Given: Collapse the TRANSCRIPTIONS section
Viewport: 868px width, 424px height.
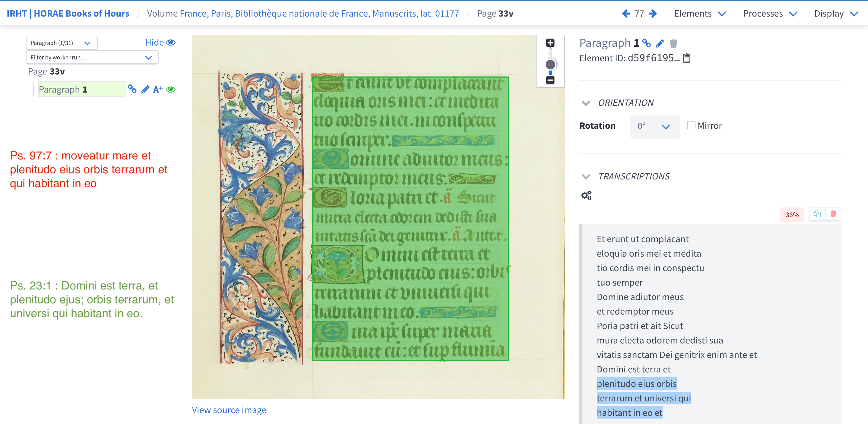Looking at the screenshot, I should click(x=586, y=177).
